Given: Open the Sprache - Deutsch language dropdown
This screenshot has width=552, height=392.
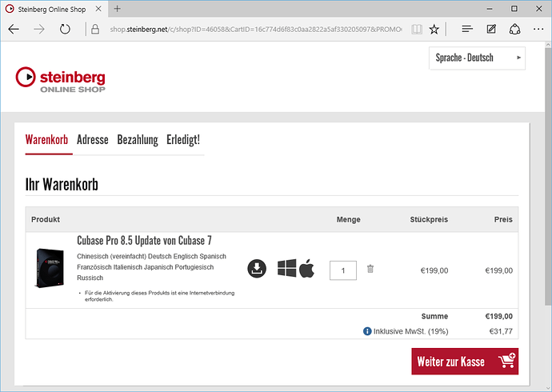Looking at the screenshot, I should 477,58.
